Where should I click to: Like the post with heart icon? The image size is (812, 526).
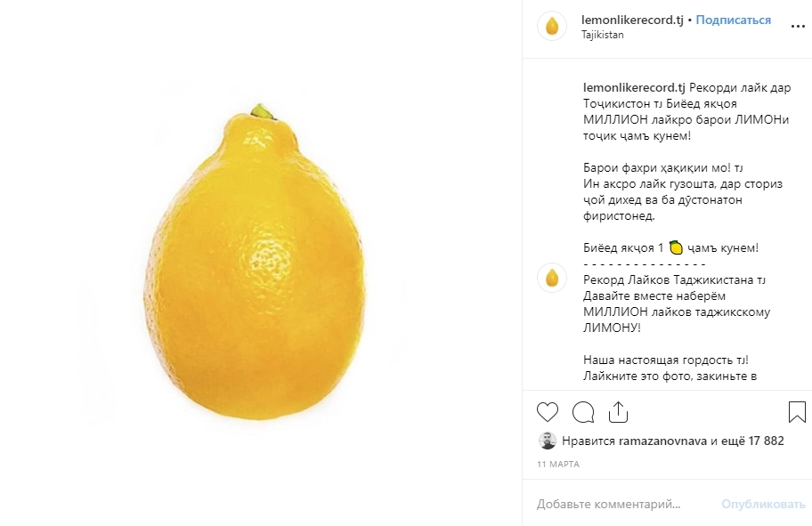[548, 412]
